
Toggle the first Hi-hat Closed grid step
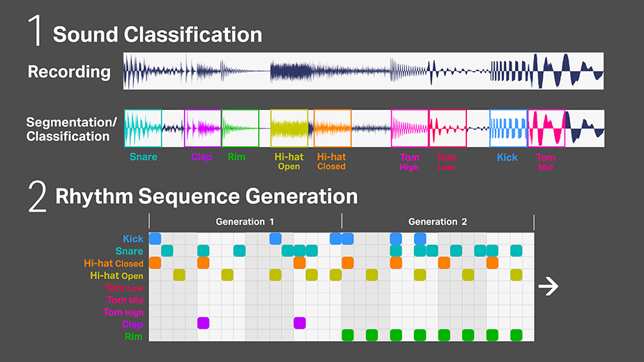(155, 263)
